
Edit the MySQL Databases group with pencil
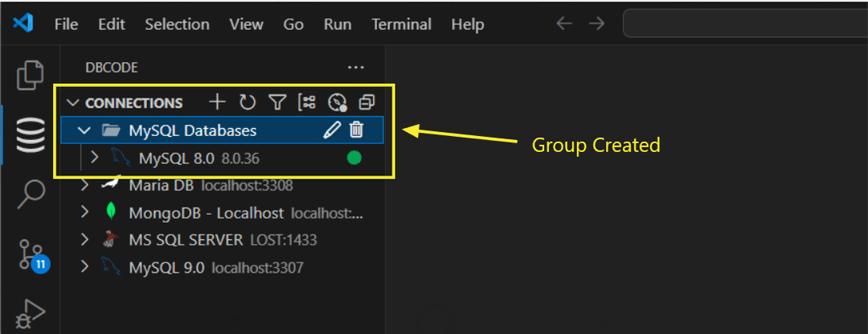[331, 130]
